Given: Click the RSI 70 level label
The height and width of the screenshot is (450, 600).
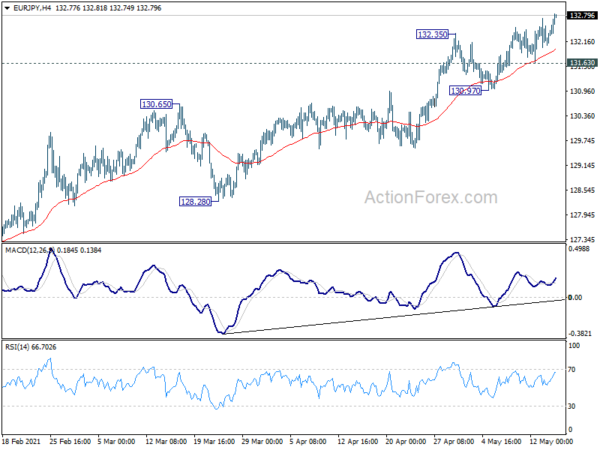Looking at the screenshot, I should [572, 370].
